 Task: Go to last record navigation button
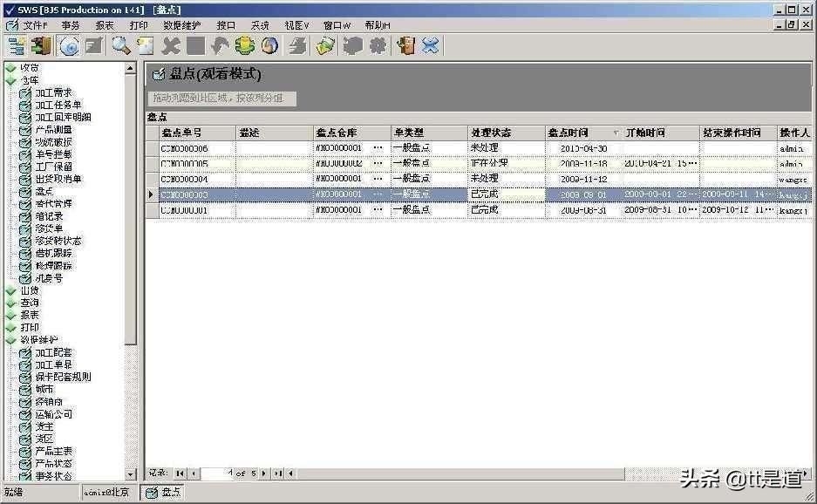(278, 473)
